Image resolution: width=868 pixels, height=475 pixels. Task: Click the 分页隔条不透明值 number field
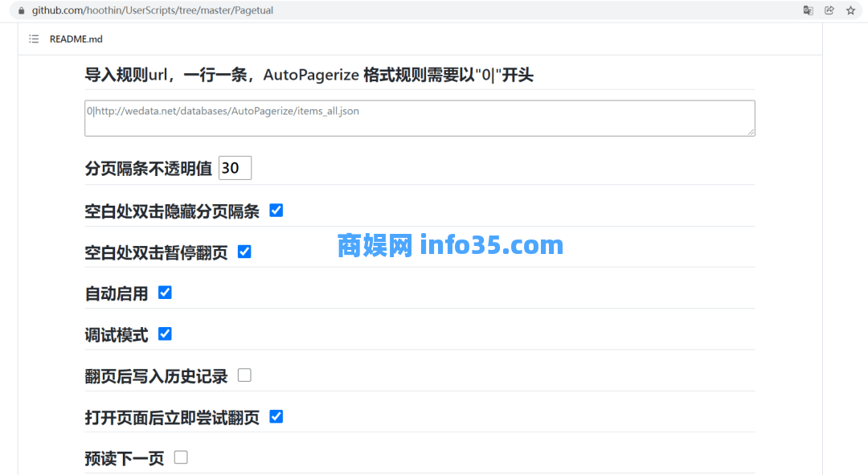(235, 168)
